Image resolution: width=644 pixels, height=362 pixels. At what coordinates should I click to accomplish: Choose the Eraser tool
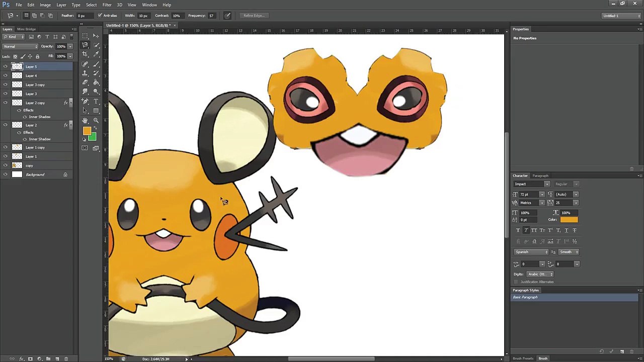point(85,82)
